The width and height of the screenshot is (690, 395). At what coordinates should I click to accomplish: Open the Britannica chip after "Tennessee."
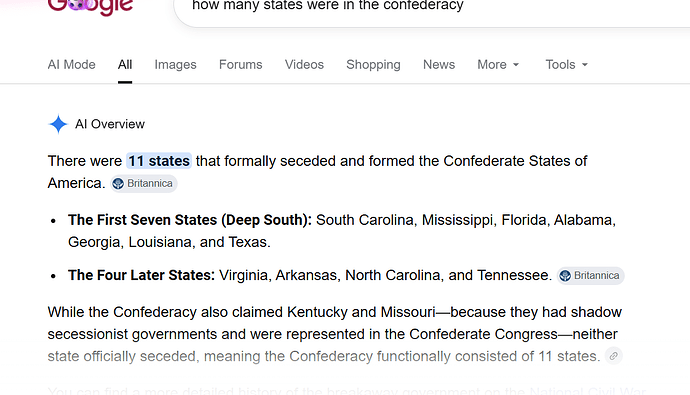click(x=590, y=276)
